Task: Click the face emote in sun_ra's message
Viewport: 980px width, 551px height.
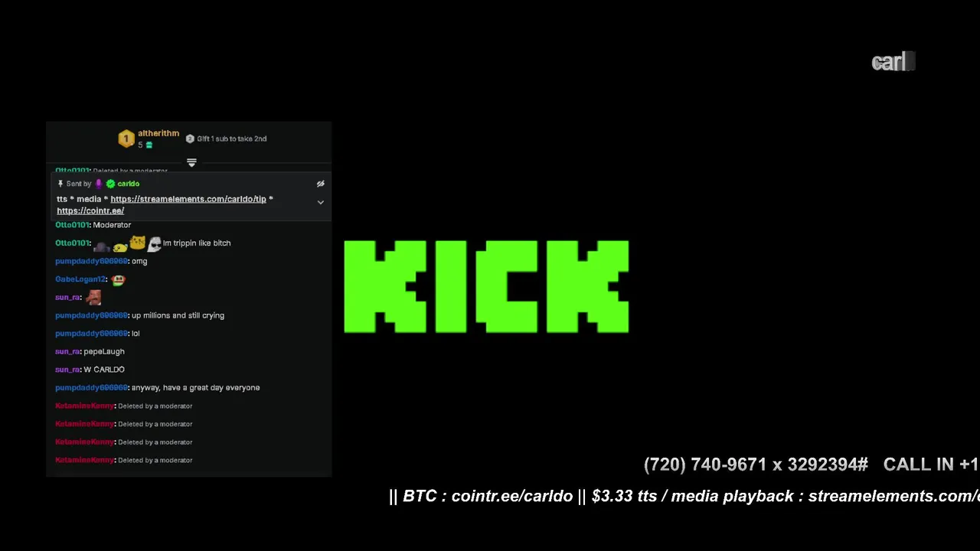Action: tap(93, 297)
